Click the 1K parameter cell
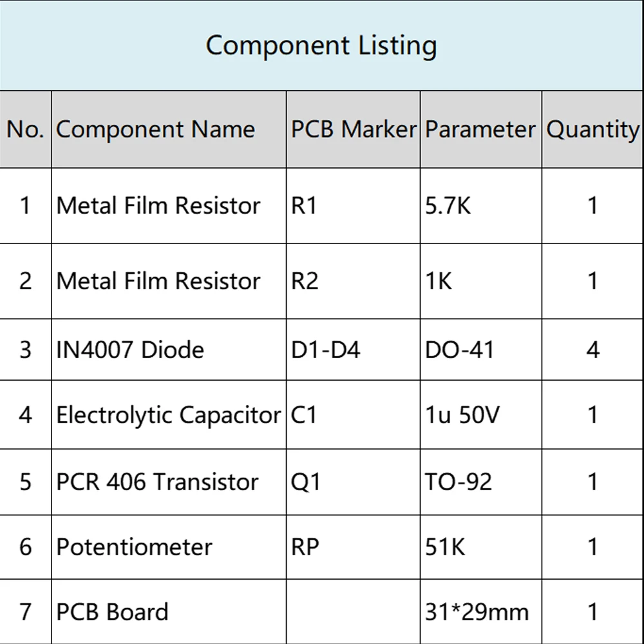 pyautogui.click(x=481, y=281)
